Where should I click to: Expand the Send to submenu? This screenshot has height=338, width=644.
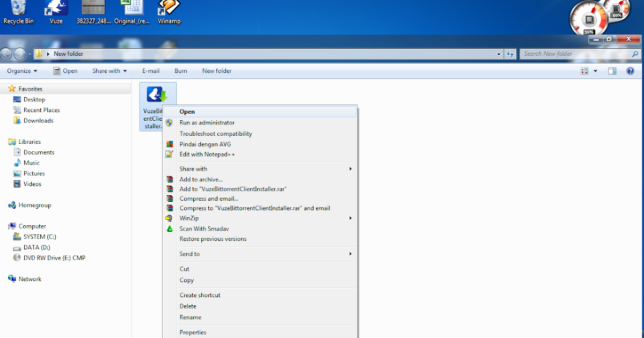(x=260, y=254)
